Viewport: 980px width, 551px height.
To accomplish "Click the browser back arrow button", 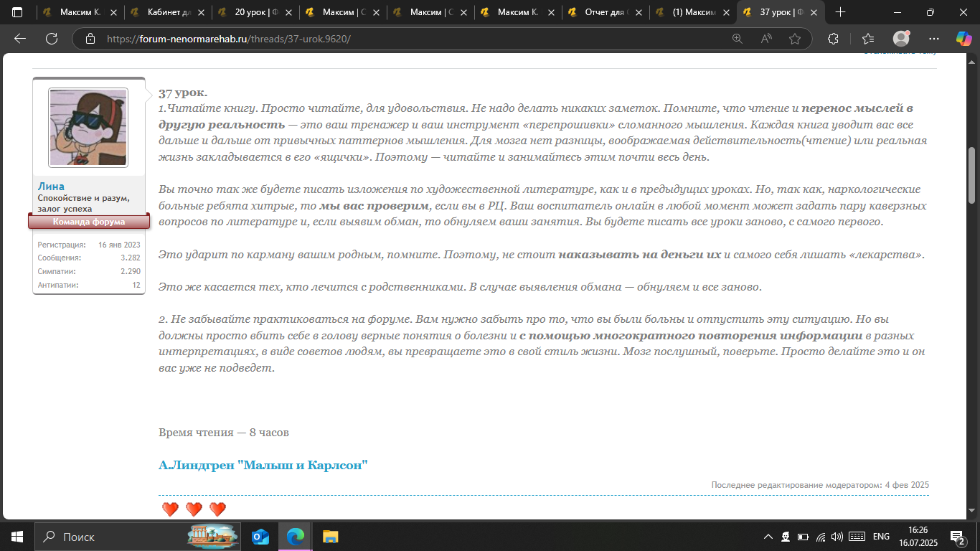I will point(20,39).
